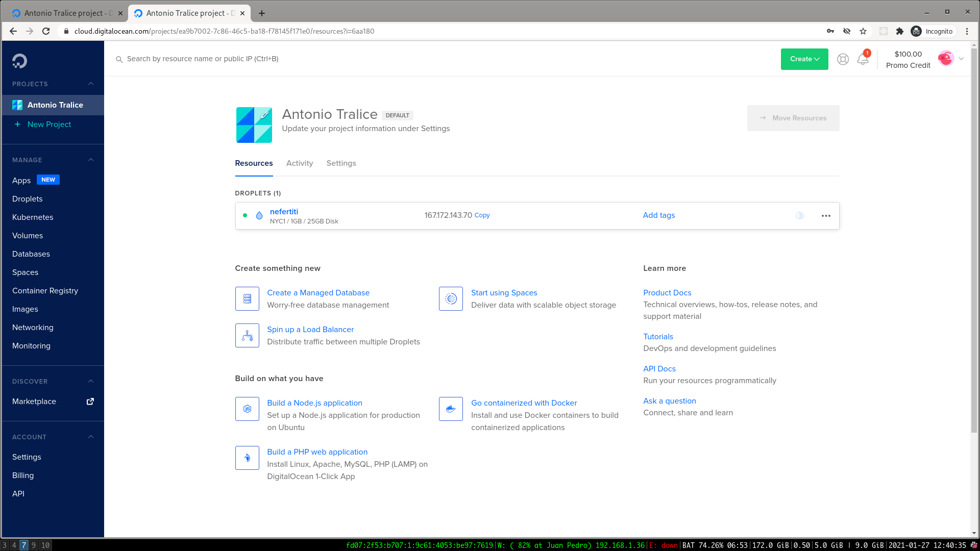This screenshot has width=980, height=551.
Task: Open nefertiti droplet's three-dot menu
Action: [826, 216]
